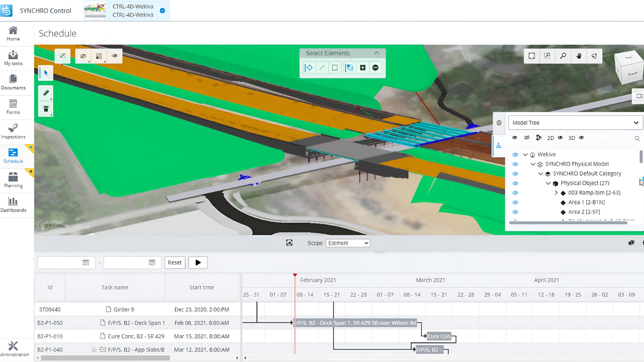Open the end date calendar picker
This screenshot has width=644, height=362.
152,262
